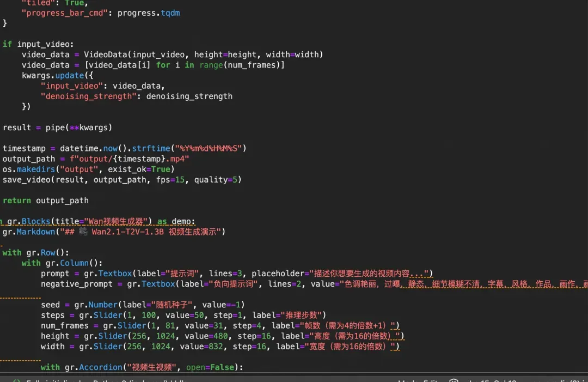Image resolution: width=588 pixels, height=382 pixels.
Task: Click the os.makedirs call
Action: click(x=29, y=169)
